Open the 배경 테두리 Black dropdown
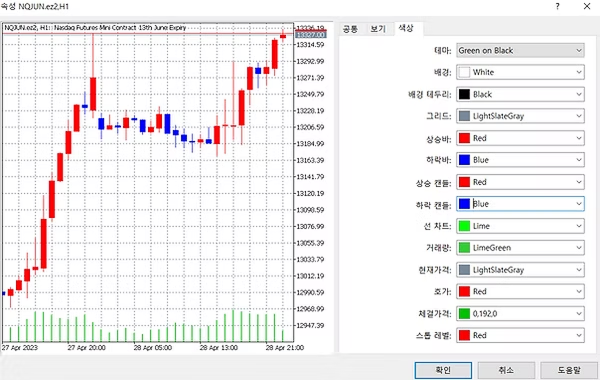The width and height of the screenshot is (600, 380). [x=520, y=95]
